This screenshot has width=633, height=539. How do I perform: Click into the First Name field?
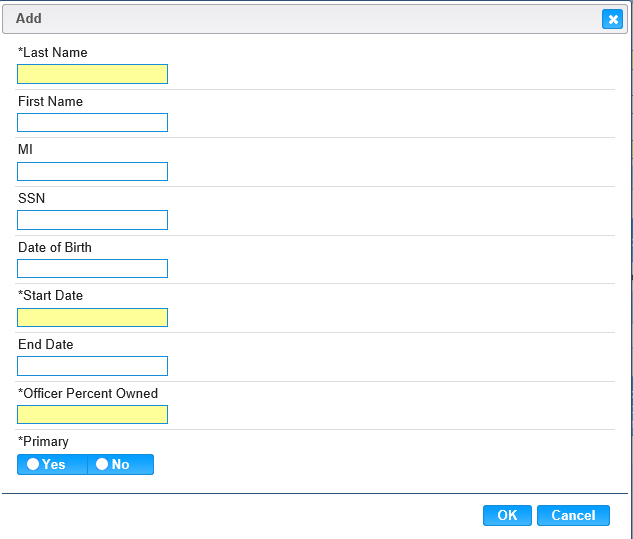pyautogui.click(x=92, y=122)
